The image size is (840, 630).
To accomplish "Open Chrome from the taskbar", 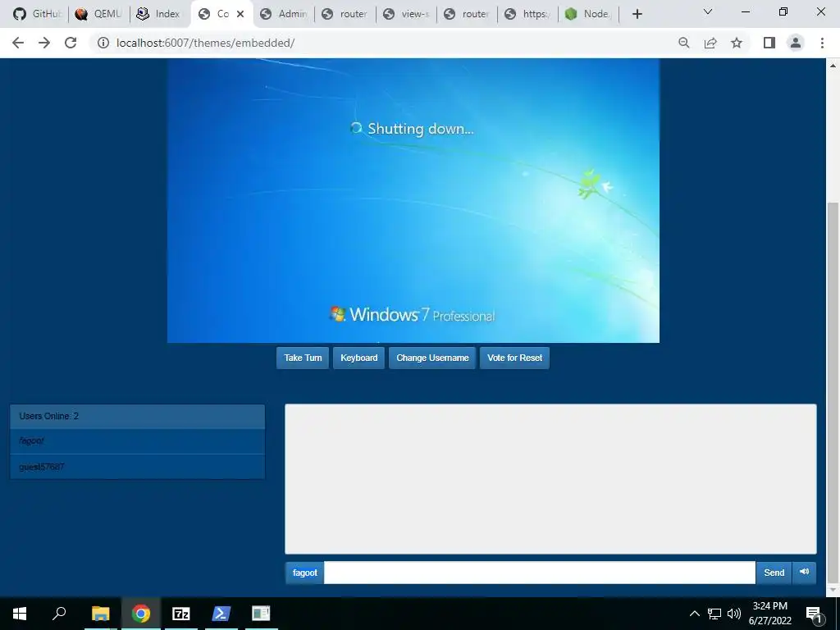I will [x=141, y=614].
